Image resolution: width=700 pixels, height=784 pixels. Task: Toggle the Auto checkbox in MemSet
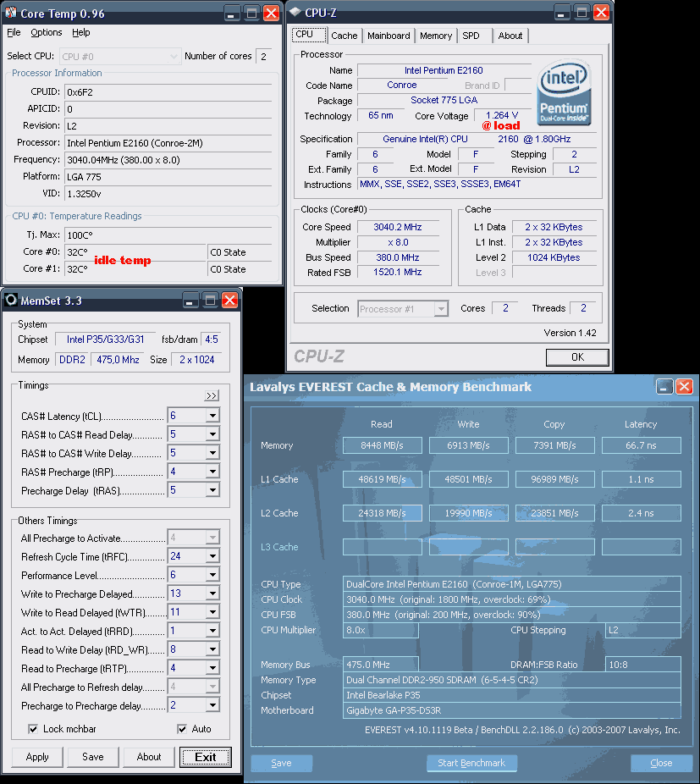tap(182, 729)
